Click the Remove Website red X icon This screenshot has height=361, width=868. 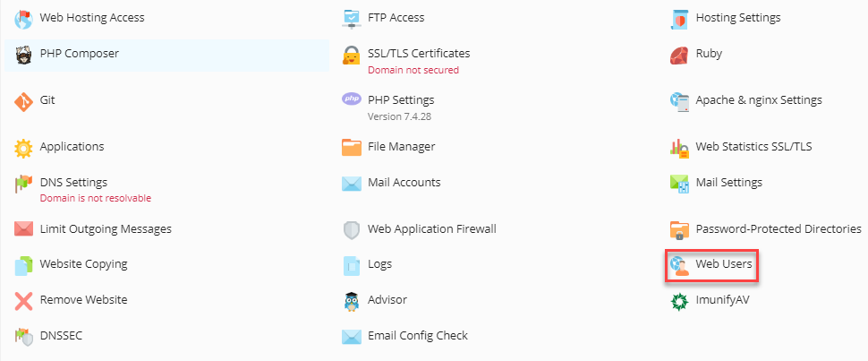[24, 301]
